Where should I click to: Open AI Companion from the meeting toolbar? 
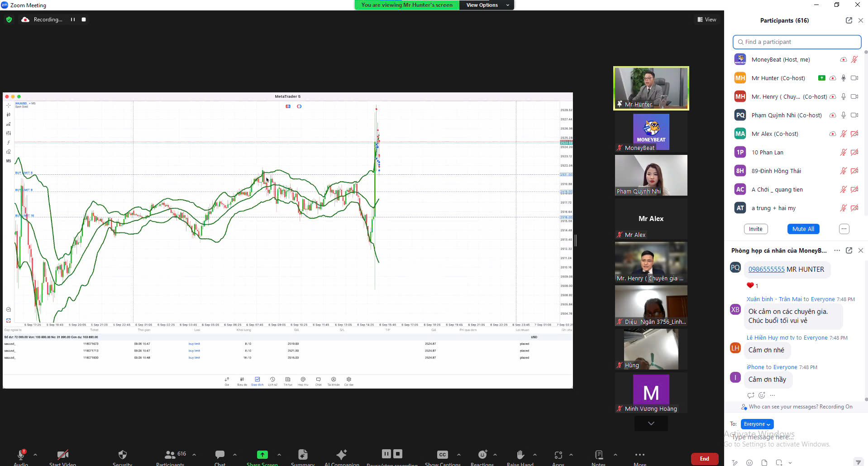click(x=342, y=454)
